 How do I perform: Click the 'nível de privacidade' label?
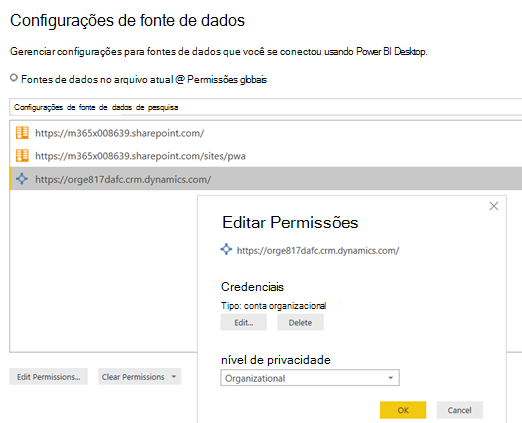[x=276, y=360]
